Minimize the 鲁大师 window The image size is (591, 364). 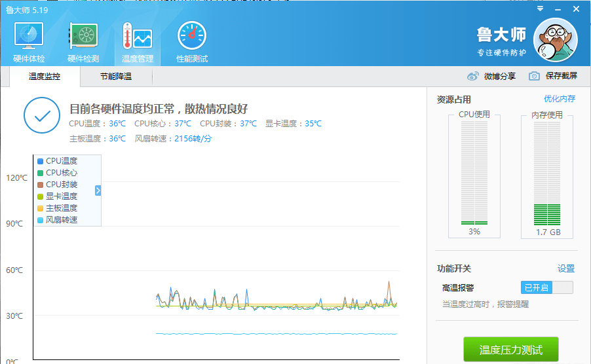(x=558, y=9)
